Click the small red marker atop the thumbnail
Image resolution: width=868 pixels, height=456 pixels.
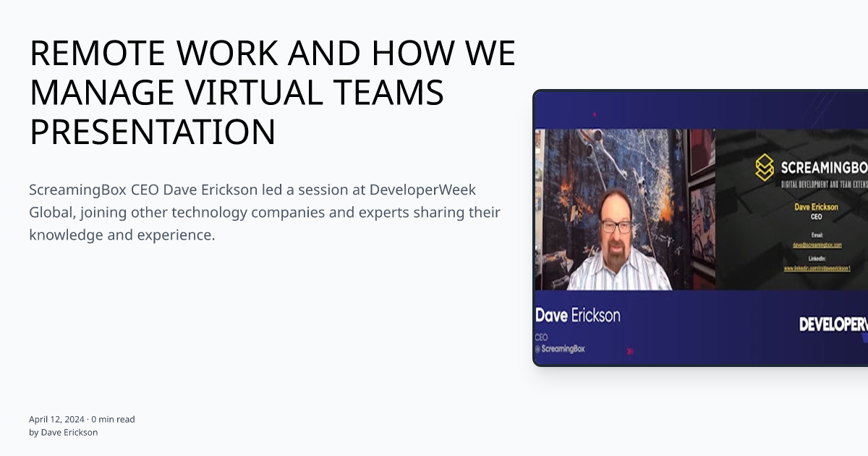595,114
